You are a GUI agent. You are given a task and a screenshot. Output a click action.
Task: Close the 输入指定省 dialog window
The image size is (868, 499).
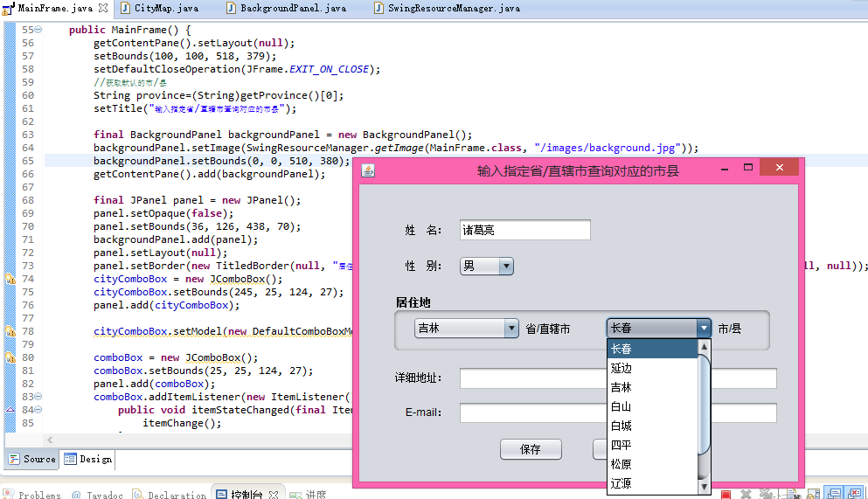[780, 167]
